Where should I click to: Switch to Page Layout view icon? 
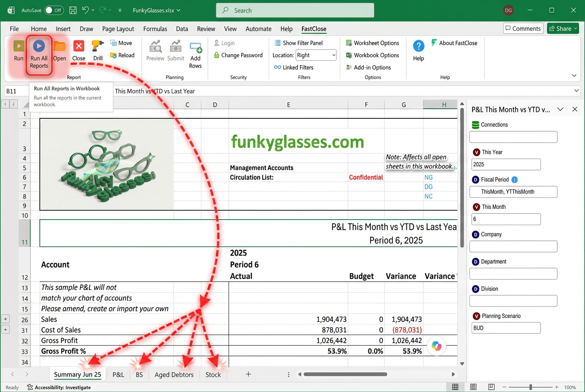[473, 387]
